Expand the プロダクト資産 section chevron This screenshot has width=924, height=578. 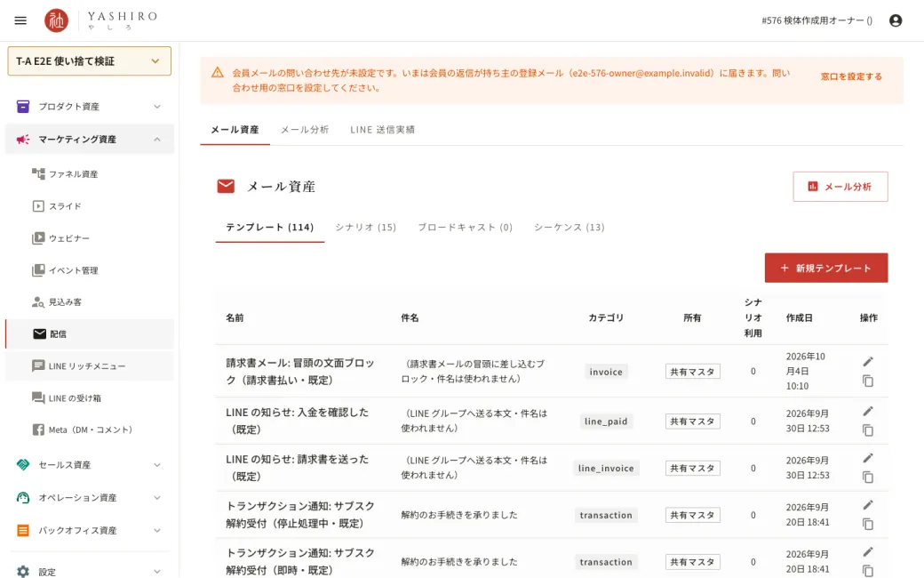pyautogui.click(x=157, y=107)
